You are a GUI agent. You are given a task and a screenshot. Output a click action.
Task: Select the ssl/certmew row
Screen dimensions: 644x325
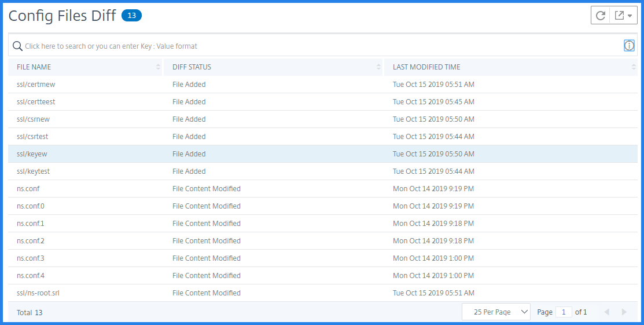click(x=323, y=85)
